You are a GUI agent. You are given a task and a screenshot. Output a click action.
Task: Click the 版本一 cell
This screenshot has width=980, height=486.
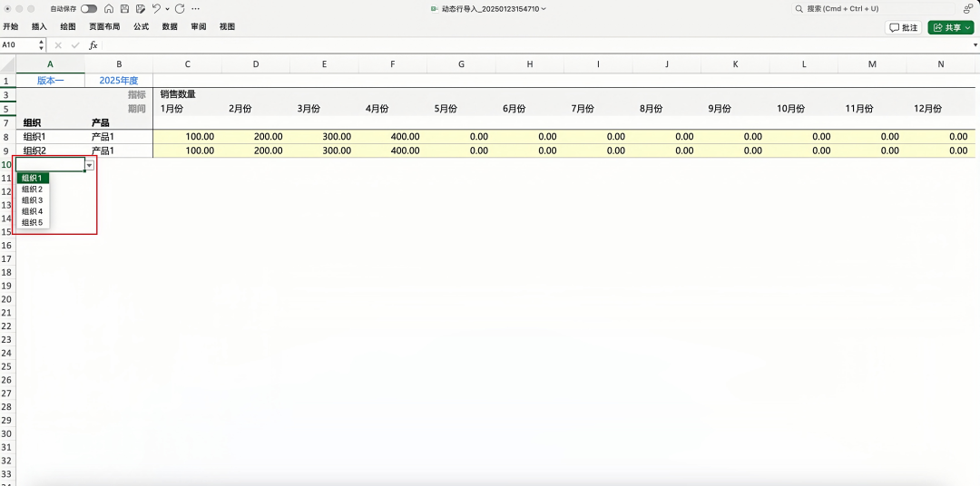50,81
